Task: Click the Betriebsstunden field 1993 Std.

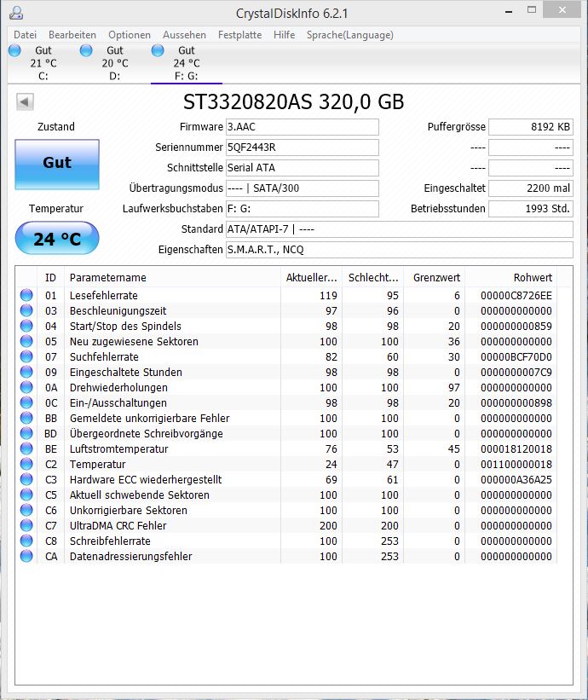Action: click(x=531, y=209)
